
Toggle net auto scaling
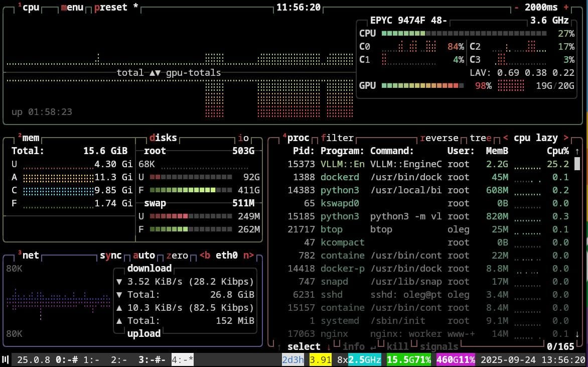click(144, 256)
